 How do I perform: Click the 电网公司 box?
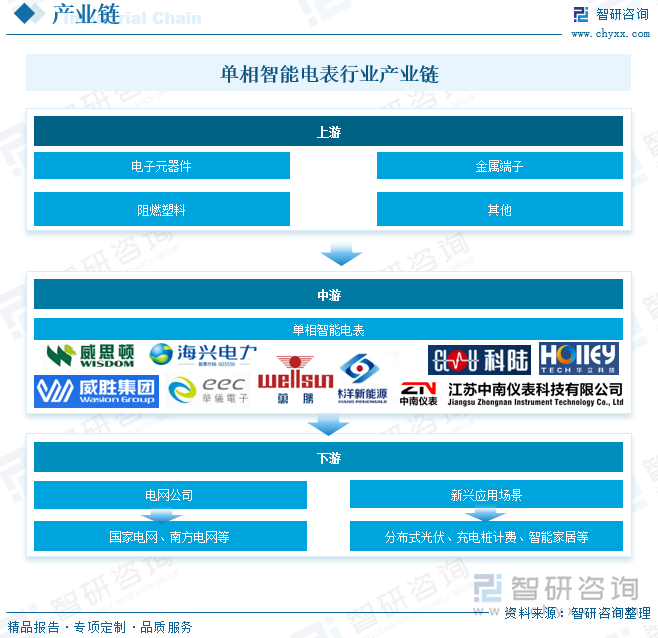pos(170,495)
